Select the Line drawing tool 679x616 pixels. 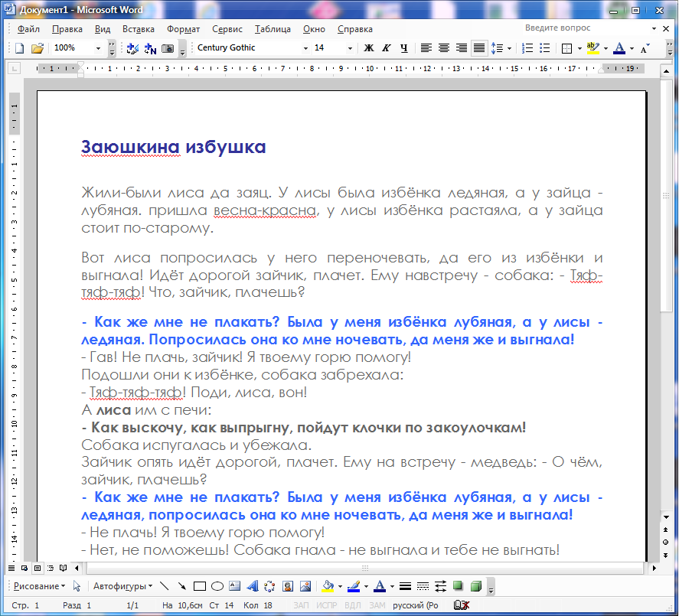[x=164, y=586]
